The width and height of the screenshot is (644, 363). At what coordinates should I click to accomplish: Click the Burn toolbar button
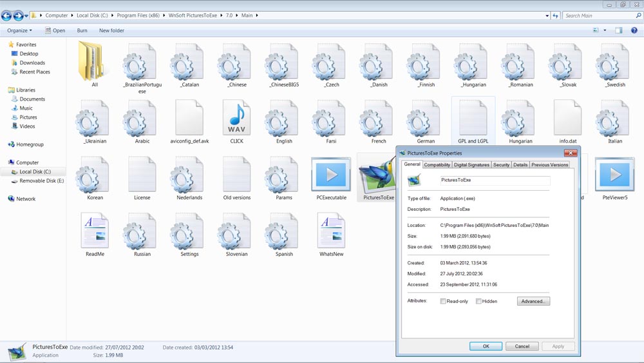[x=82, y=30]
